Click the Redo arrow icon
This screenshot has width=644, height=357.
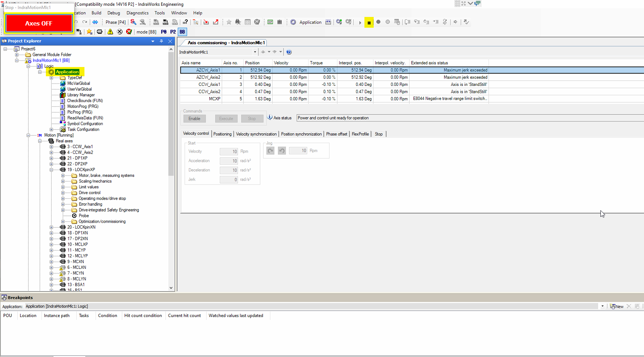85,22
